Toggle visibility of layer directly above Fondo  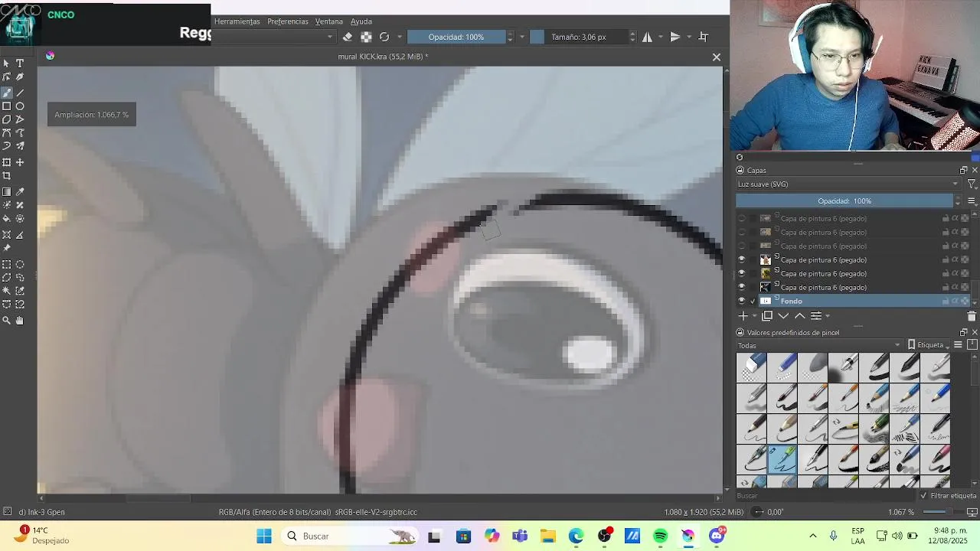tap(740, 288)
